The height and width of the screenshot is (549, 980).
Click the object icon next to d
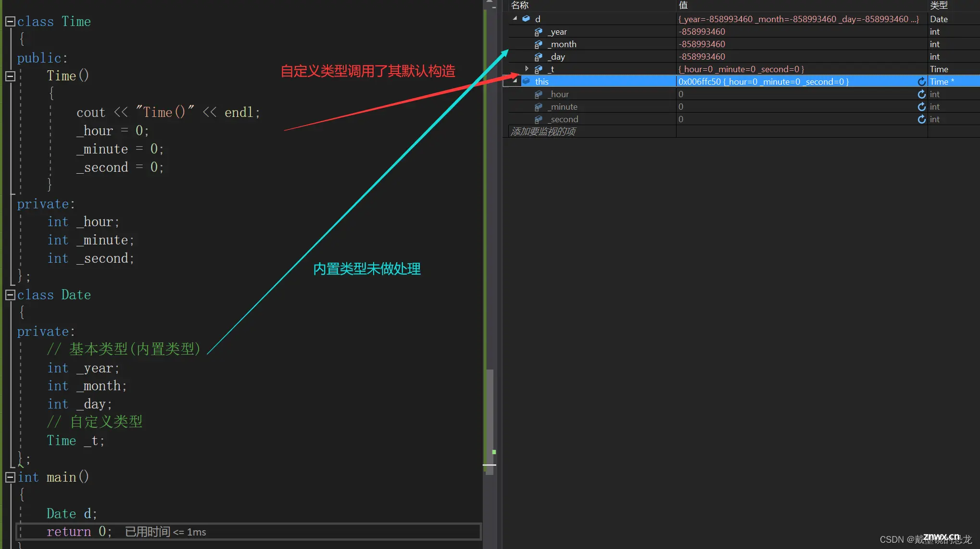pos(526,19)
